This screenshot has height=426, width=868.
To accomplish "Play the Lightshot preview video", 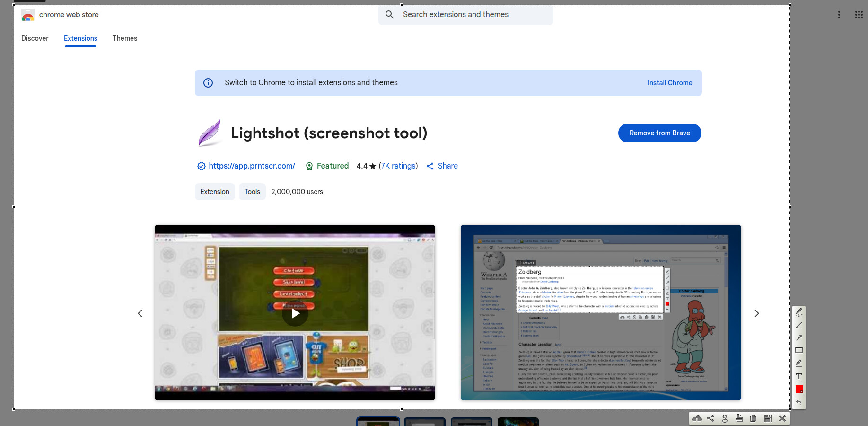I will pos(295,313).
